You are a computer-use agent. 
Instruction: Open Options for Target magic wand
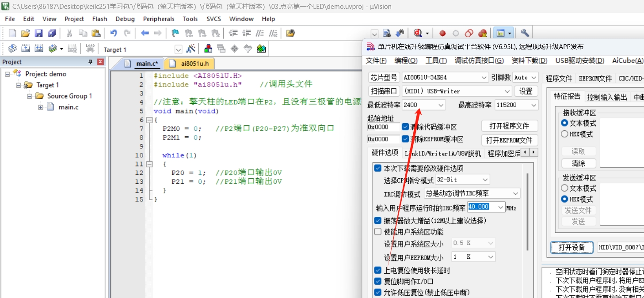[191, 49]
